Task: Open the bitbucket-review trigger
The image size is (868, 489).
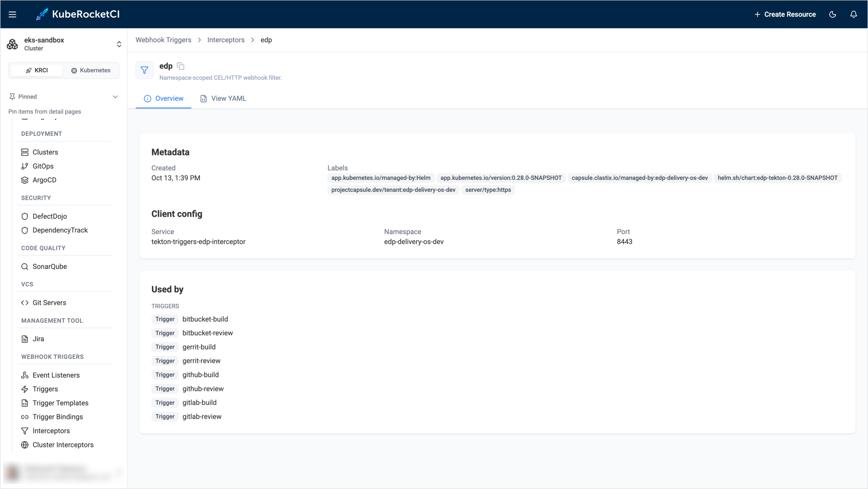Action: 208,333
